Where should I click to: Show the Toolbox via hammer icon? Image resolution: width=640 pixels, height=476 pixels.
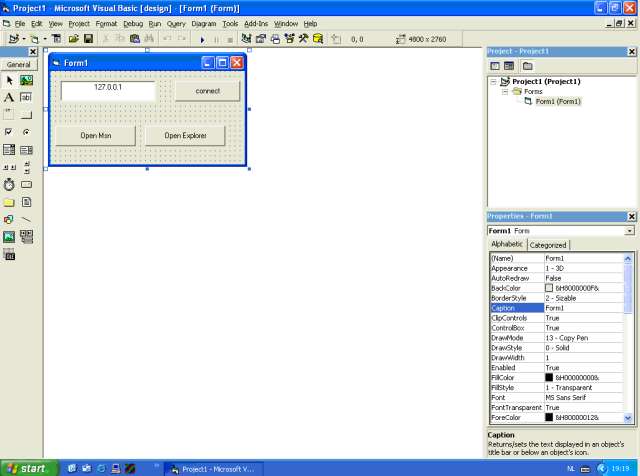coord(303,39)
